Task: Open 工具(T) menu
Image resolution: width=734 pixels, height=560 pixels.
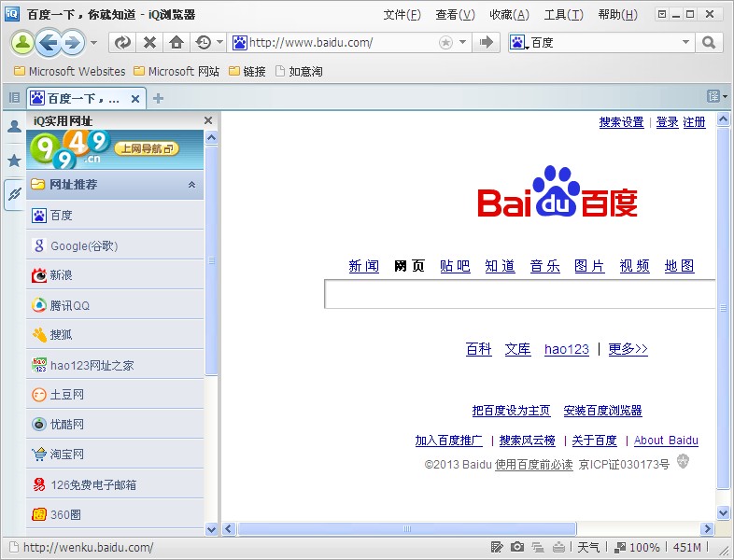Action: pyautogui.click(x=564, y=15)
